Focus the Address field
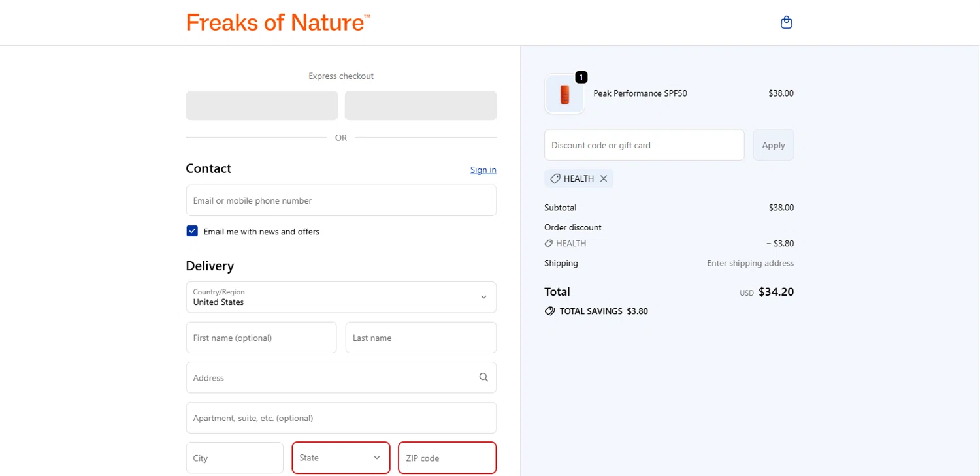The height and width of the screenshot is (476, 980). click(341, 377)
